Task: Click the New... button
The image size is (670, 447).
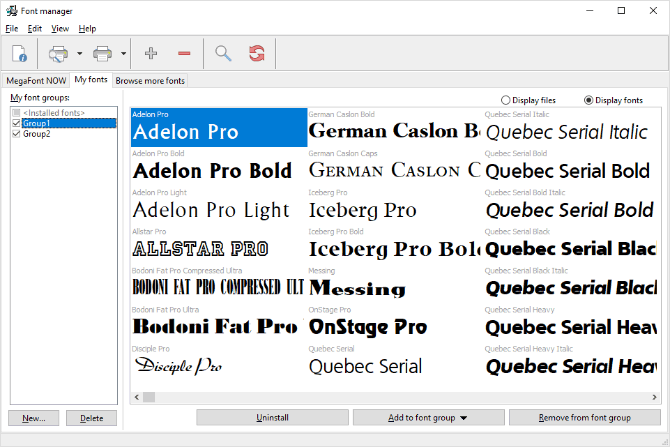Action: (x=34, y=418)
